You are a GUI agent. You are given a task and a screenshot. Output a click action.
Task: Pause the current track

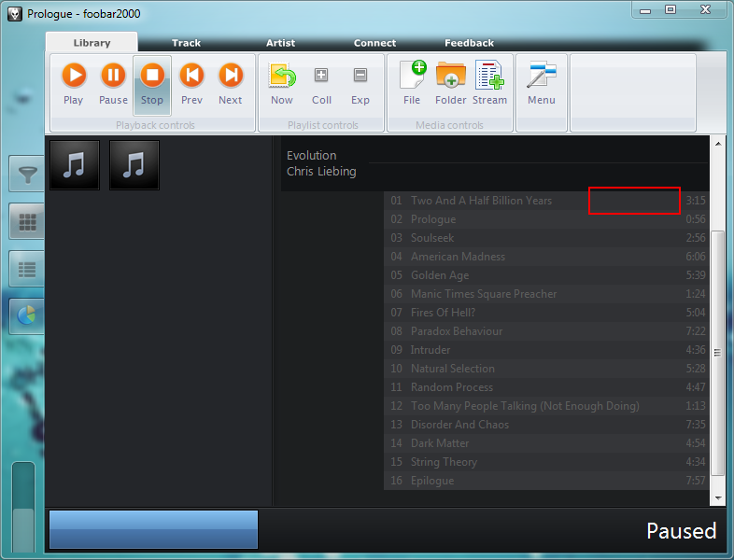tap(113, 84)
